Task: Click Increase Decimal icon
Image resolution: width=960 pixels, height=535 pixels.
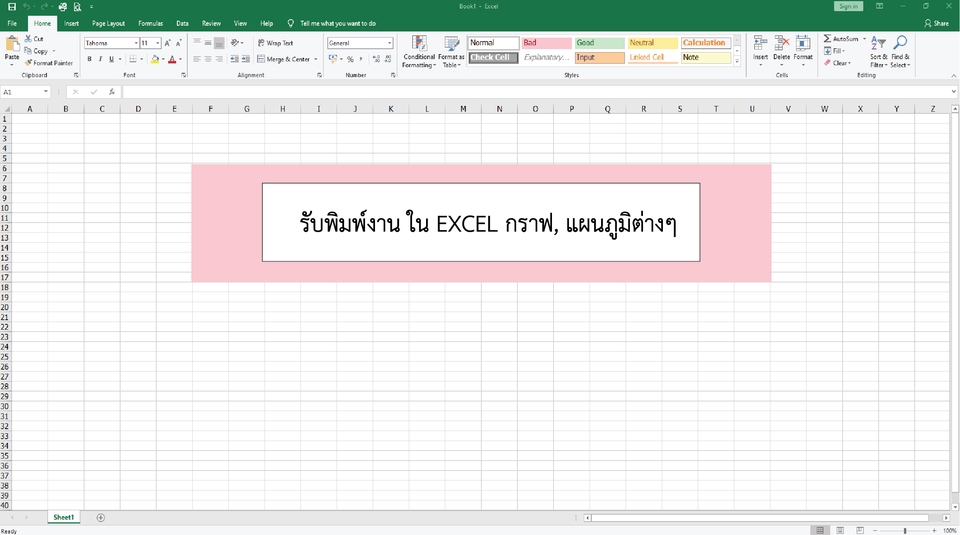Action: click(376, 59)
